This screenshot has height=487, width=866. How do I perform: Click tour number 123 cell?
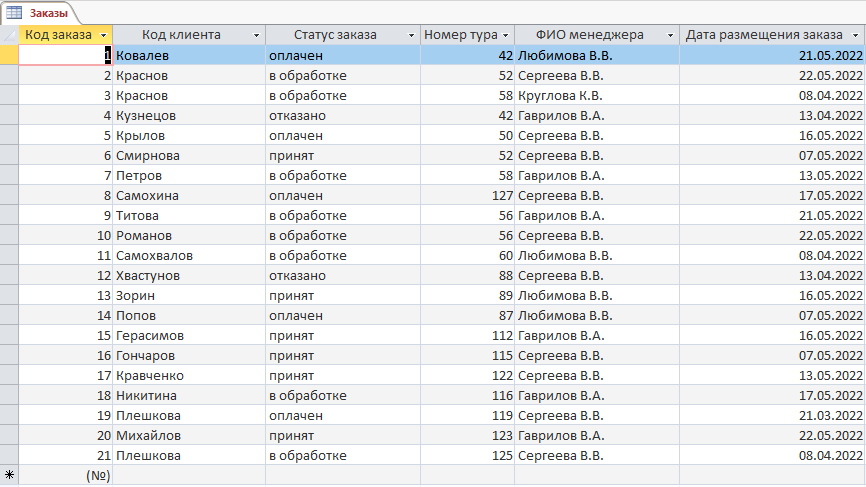click(467, 436)
